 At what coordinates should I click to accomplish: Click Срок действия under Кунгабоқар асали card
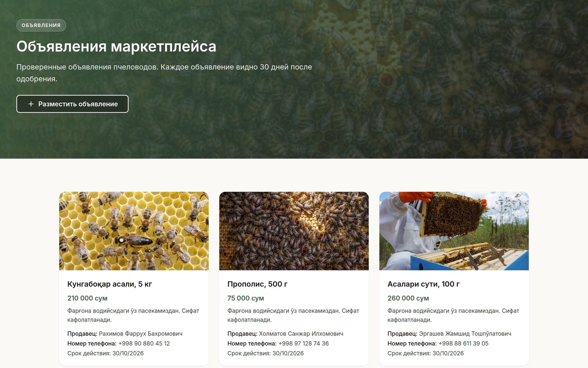(105, 353)
